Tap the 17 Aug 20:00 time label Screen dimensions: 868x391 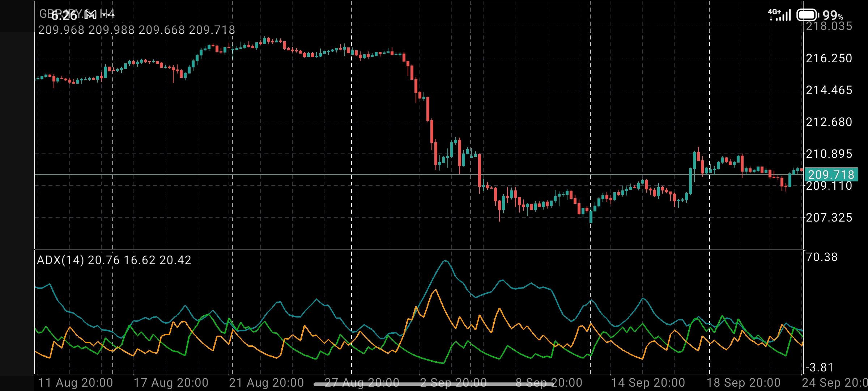point(171,383)
